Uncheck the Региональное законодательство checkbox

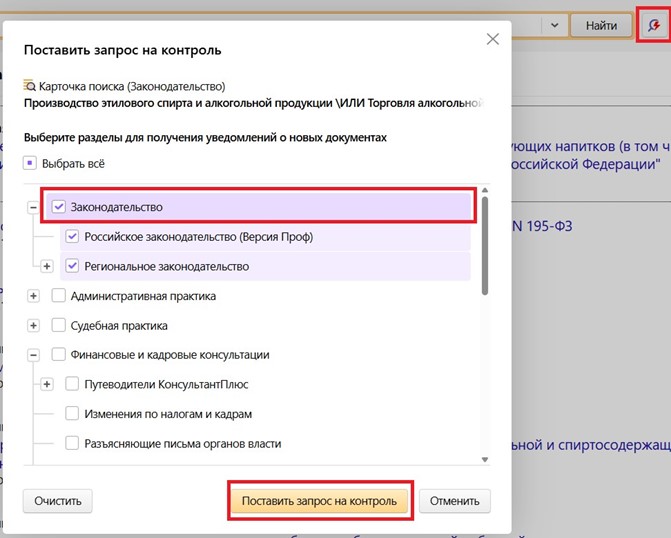click(72, 266)
